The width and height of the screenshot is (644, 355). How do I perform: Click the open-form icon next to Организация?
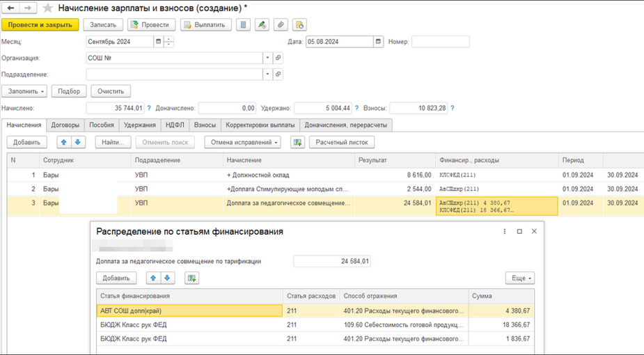tap(278, 58)
